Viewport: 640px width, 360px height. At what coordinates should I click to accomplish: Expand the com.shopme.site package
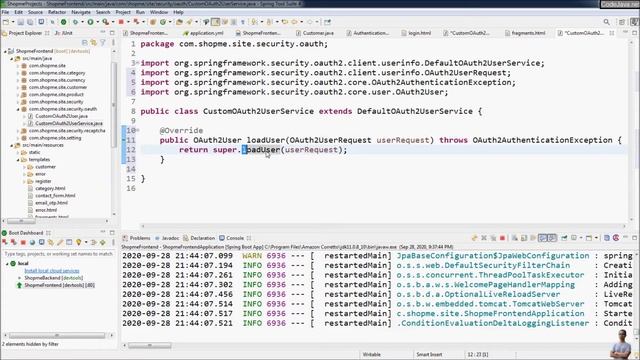18,66
